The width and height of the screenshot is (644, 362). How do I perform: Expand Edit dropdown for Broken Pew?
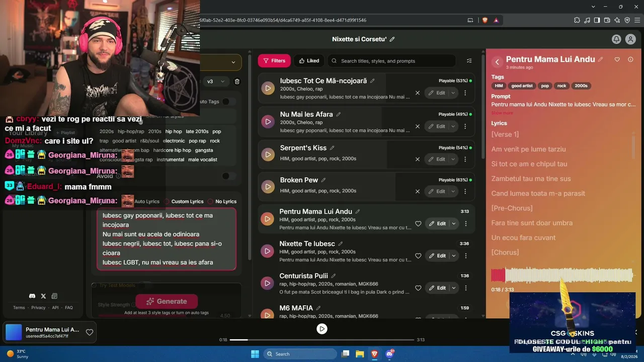point(453,191)
